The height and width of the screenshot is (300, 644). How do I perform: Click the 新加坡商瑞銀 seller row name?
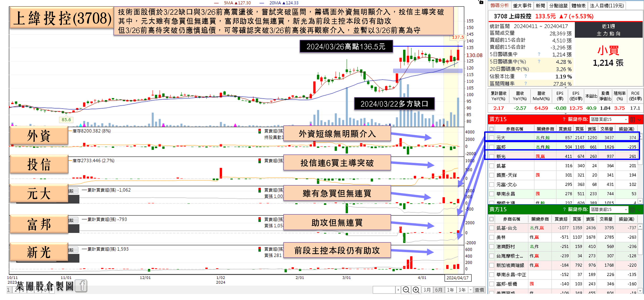point(510,265)
